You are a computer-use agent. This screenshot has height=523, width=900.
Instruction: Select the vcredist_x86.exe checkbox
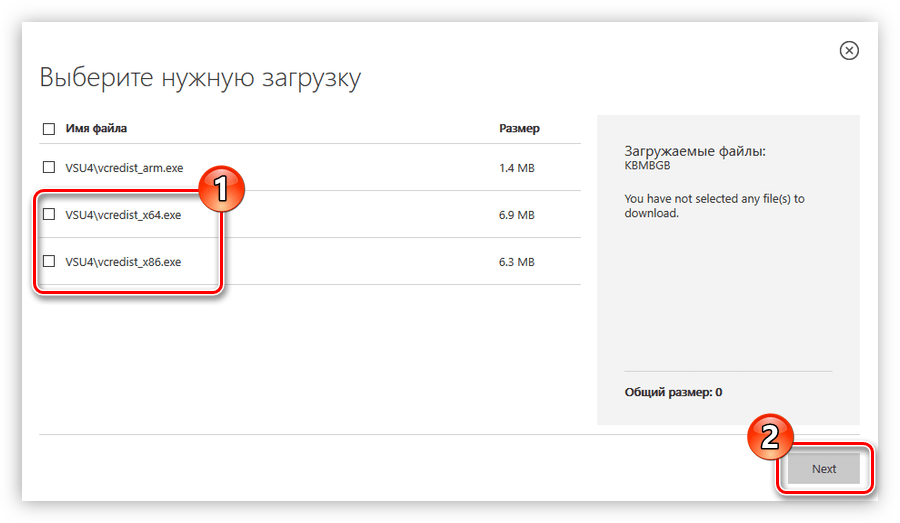tap(49, 261)
